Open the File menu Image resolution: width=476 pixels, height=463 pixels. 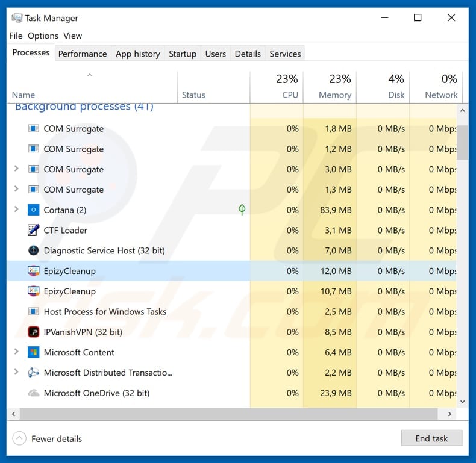point(16,36)
